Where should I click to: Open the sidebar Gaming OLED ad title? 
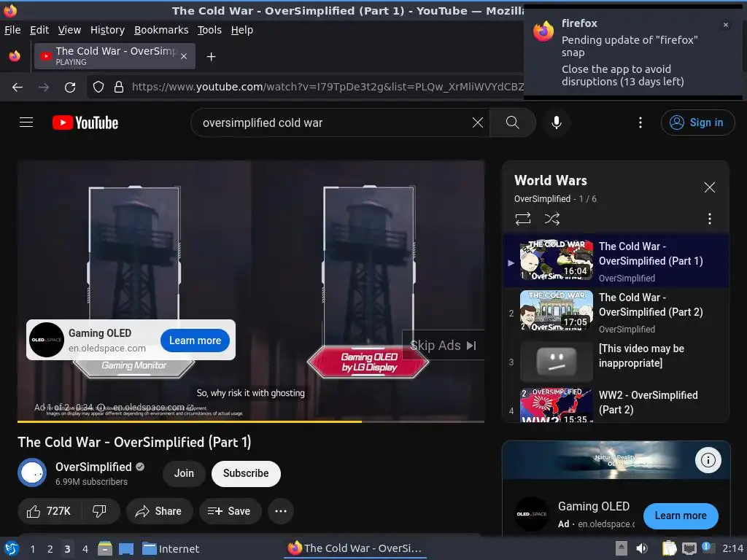[594, 506]
